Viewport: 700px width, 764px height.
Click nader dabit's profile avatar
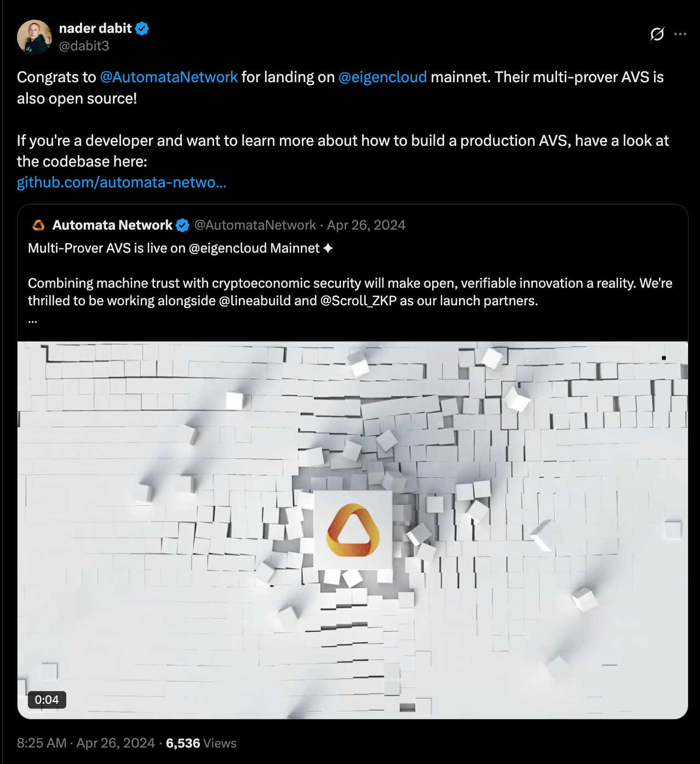click(x=35, y=37)
